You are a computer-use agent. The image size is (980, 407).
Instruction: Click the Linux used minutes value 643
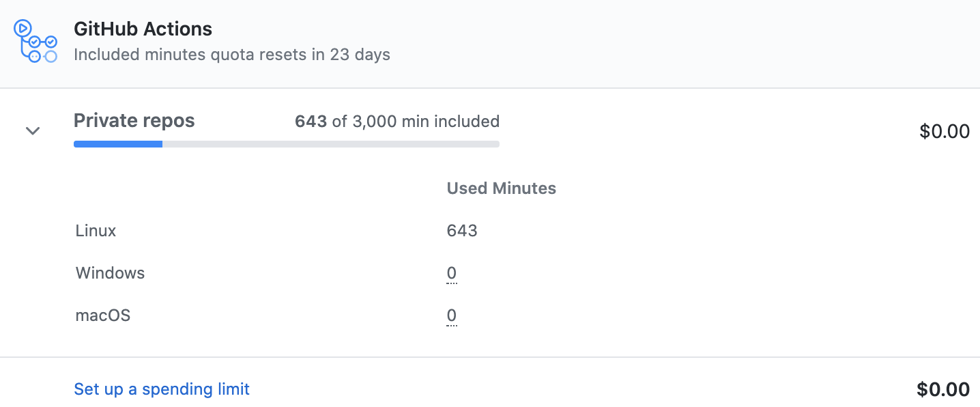(462, 231)
